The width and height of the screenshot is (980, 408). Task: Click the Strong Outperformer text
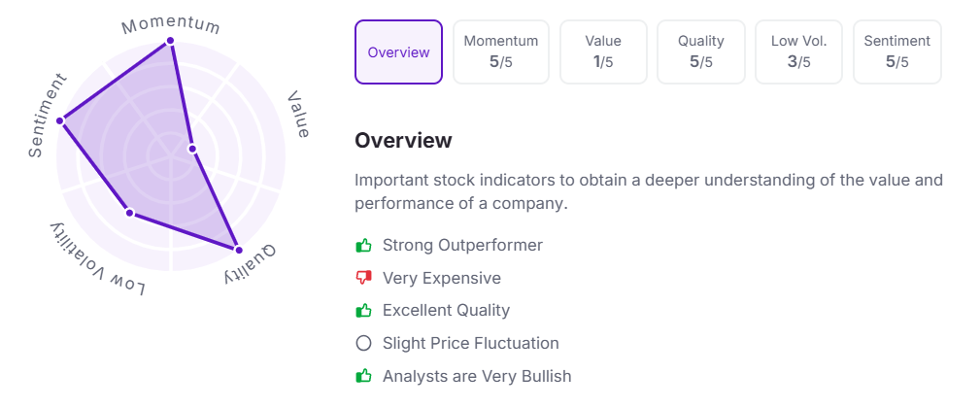coord(462,245)
